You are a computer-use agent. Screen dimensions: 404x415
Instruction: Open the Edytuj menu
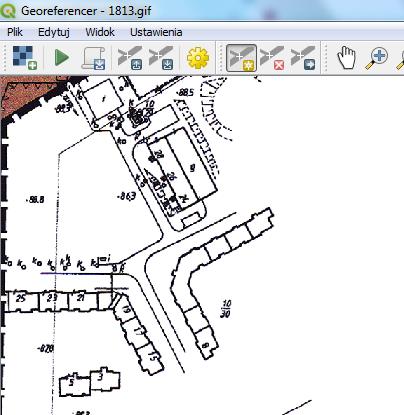point(54,32)
